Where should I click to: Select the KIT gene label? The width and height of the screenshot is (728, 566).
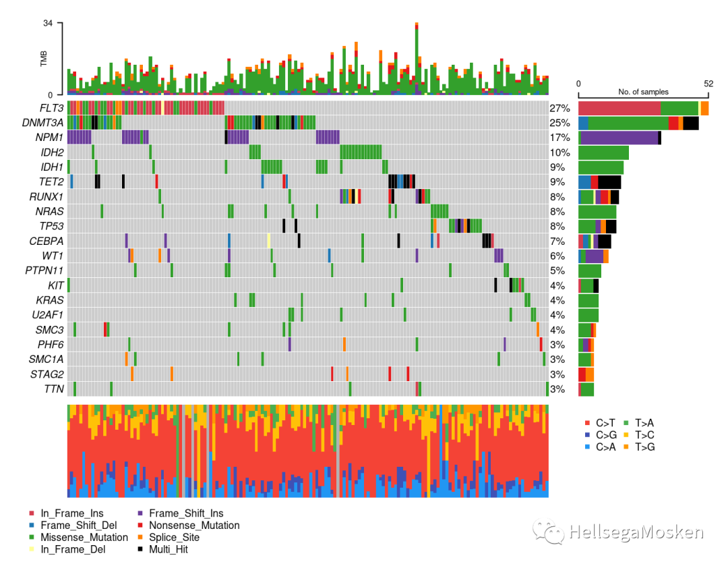tap(56, 285)
